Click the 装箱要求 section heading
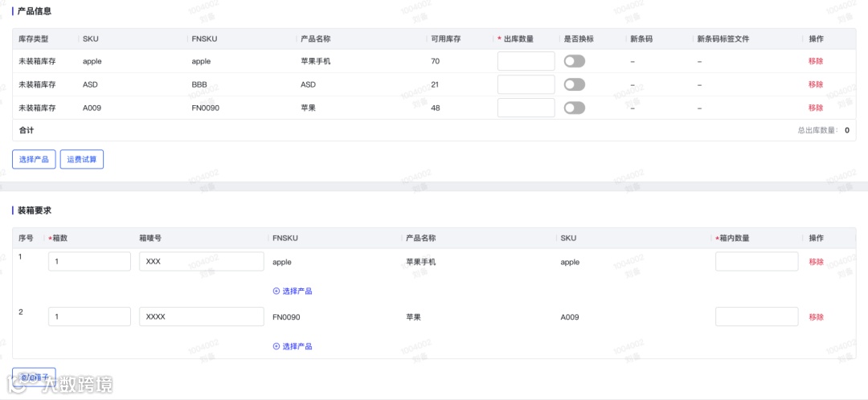The image size is (868, 400). point(35,210)
